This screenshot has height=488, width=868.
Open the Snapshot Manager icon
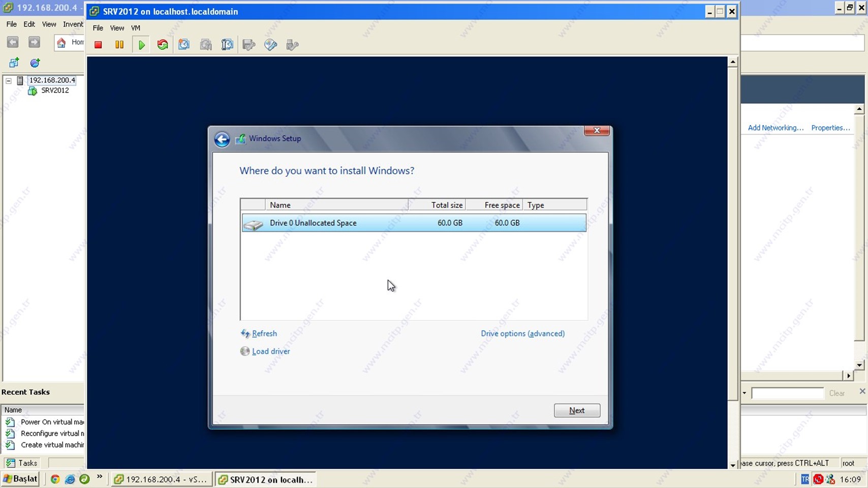tap(227, 45)
